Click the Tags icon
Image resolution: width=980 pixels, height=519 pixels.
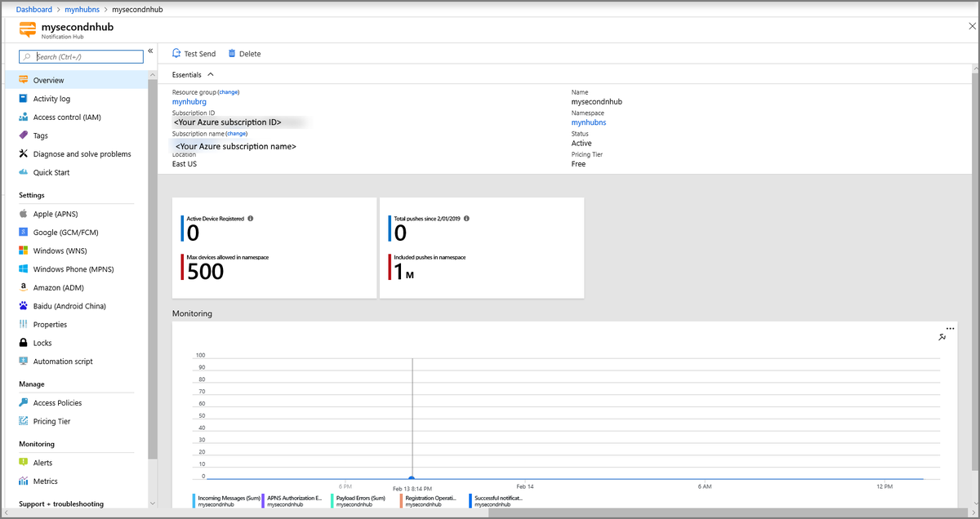click(24, 135)
